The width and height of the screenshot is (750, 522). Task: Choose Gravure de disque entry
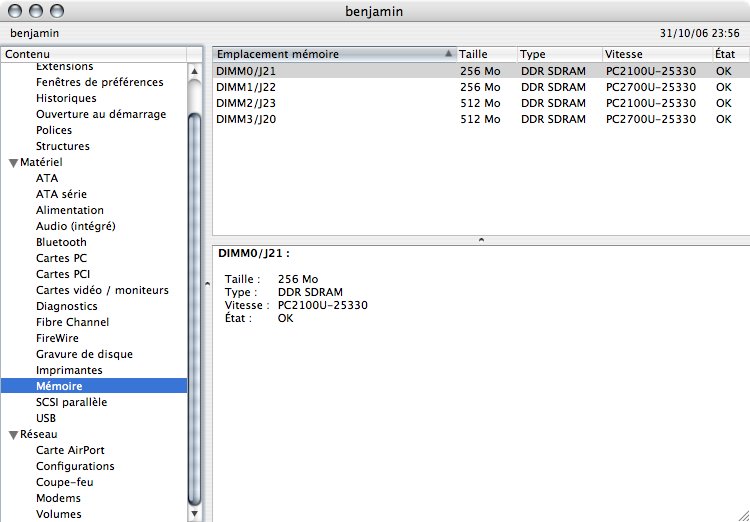(x=84, y=354)
